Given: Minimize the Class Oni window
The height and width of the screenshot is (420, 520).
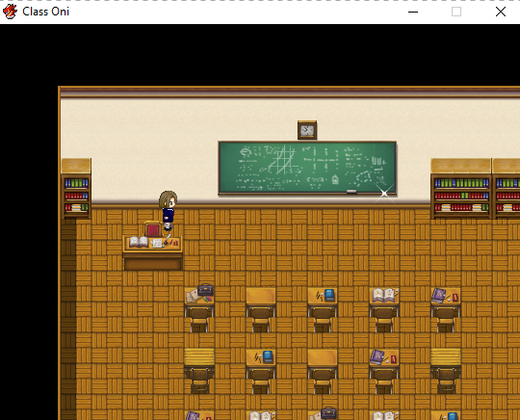Looking at the screenshot, I should 413,12.
